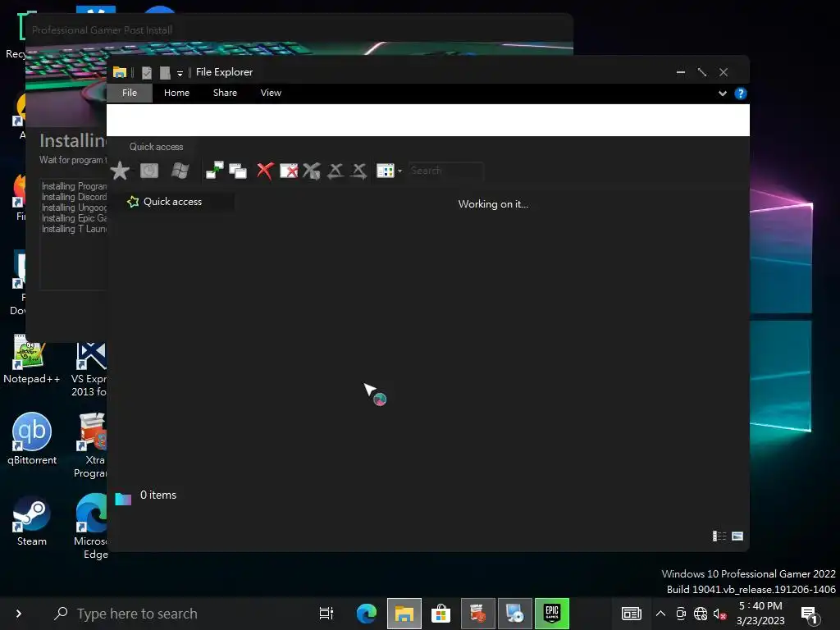Click the grey cut scissors icon
Screen dimensions: 840x630
(x=312, y=171)
